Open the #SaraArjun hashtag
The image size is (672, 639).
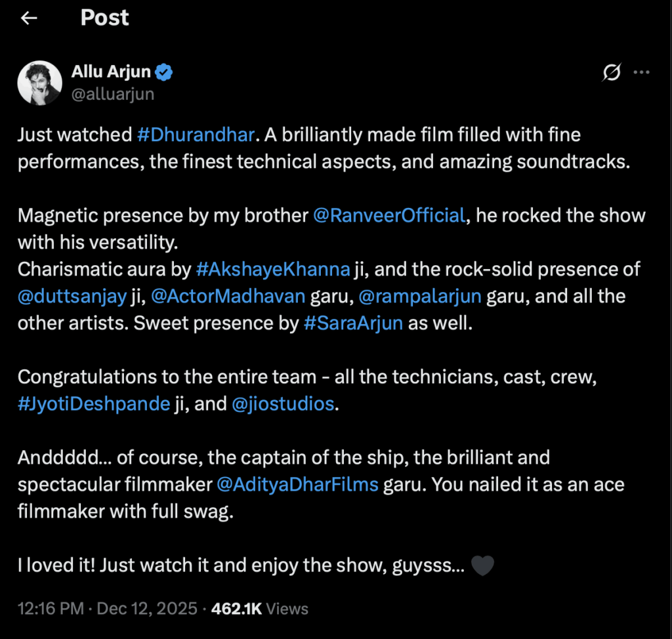click(353, 323)
